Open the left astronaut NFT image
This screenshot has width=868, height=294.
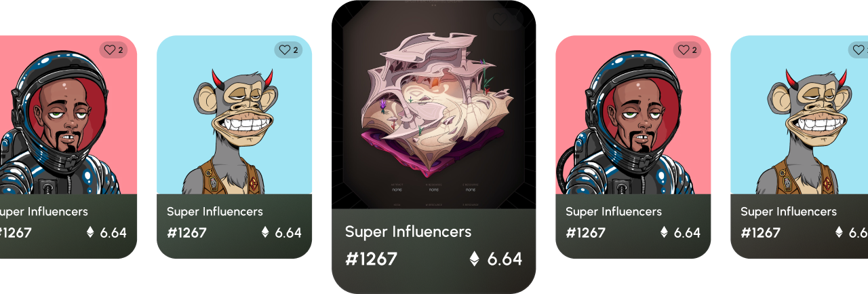click(61, 115)
